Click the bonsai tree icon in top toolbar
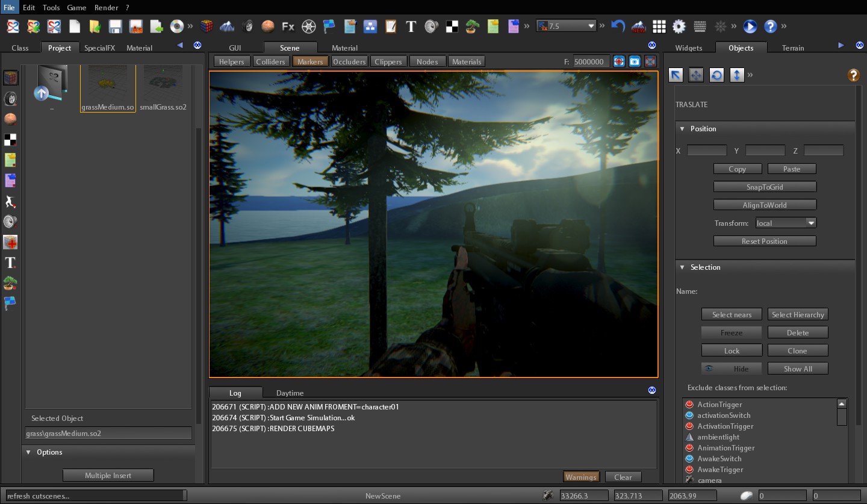Image resolution: width=867 pixels, height=504 pixels. point(473,26)
